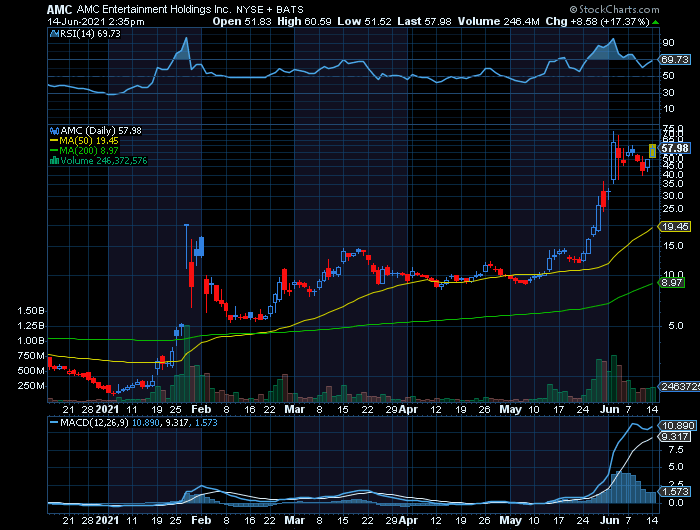Click the 'Mar' label on price chart axis
Viewport: 700px width, 530px height.
[295, 409]
